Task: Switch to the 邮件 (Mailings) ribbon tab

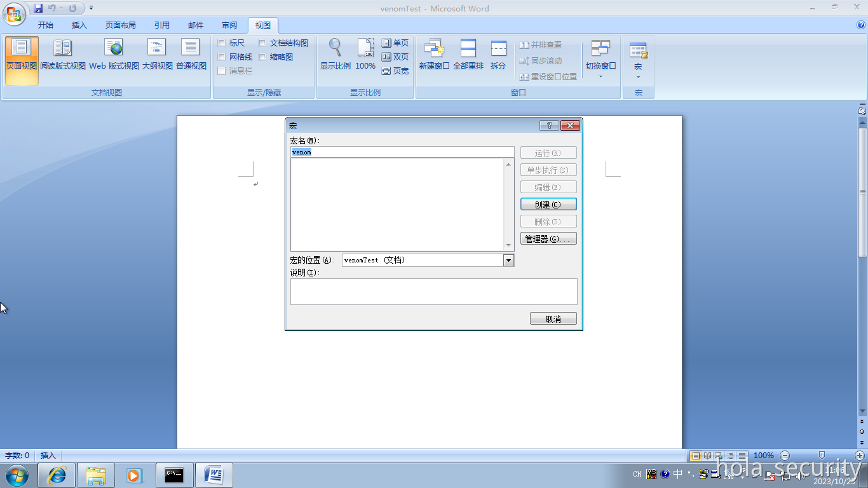Action: pos(195,25)
